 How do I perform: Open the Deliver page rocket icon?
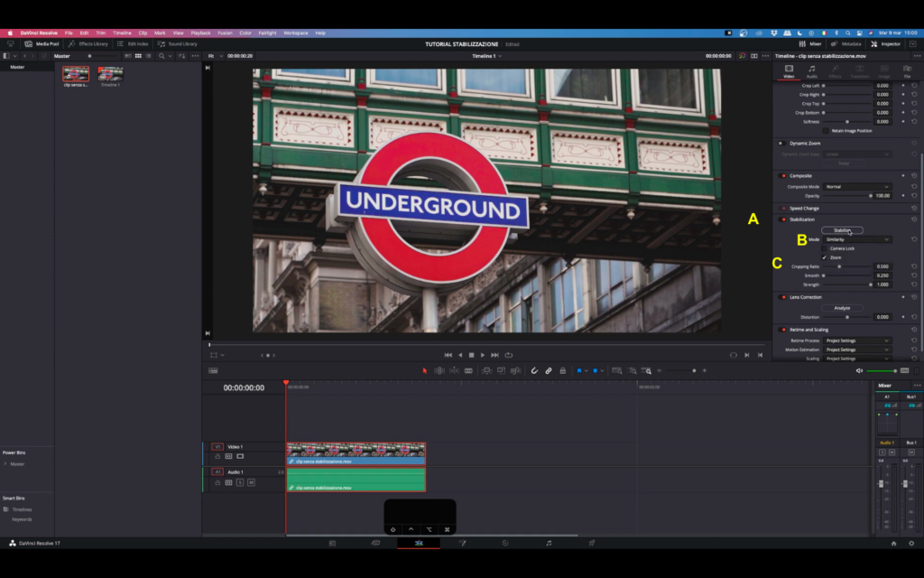click(x=592, y=543)
